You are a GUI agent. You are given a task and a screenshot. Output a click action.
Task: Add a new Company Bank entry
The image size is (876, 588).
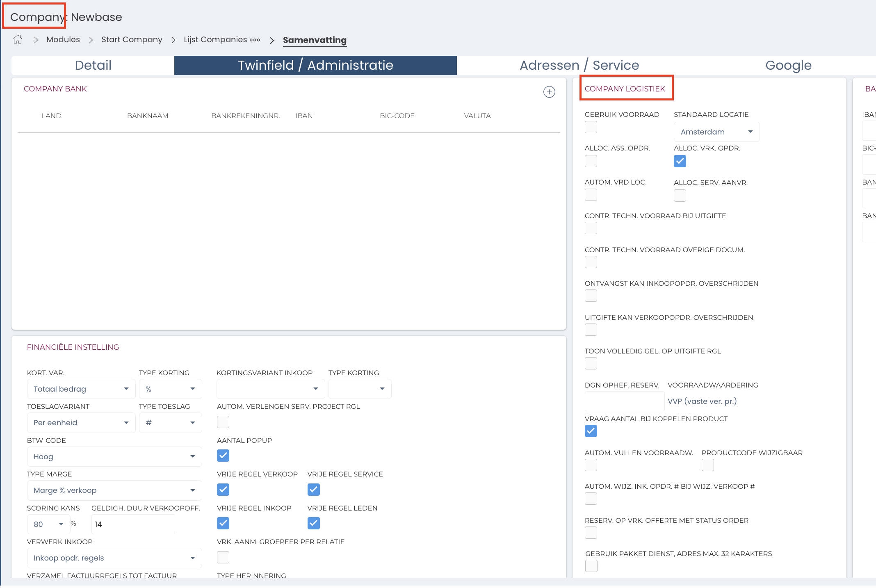tap(549, 92)
